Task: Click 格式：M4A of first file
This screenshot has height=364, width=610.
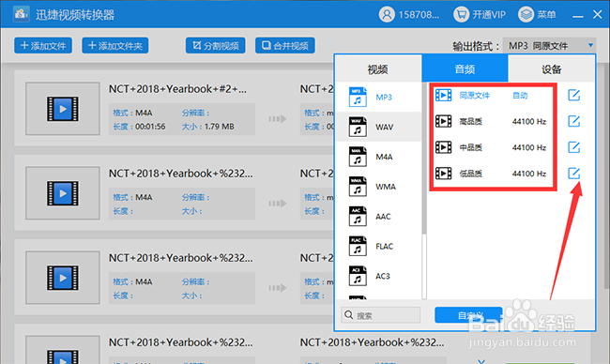Action: (x=132, y=113)
